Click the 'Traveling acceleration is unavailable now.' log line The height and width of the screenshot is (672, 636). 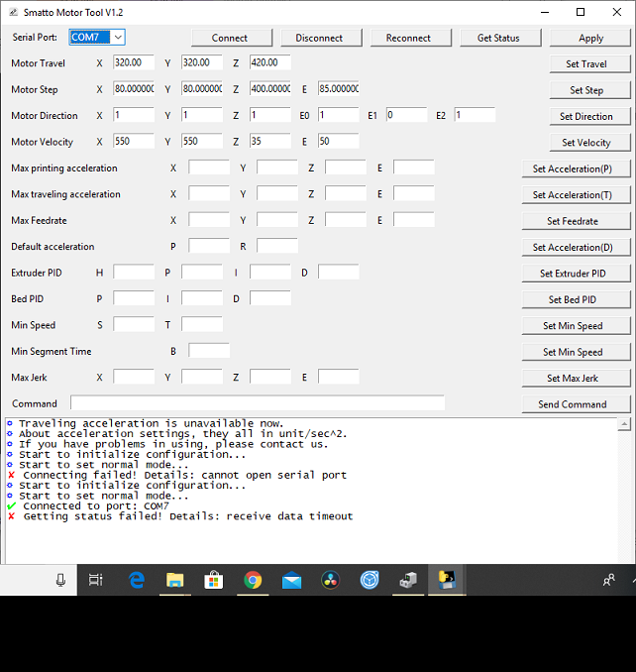(152, 423)
